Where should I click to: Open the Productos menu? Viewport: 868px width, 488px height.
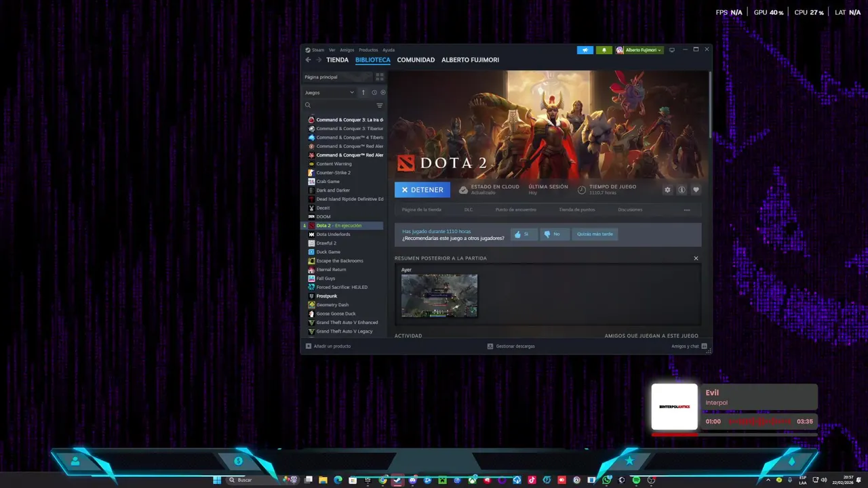(x=368, y=50)
